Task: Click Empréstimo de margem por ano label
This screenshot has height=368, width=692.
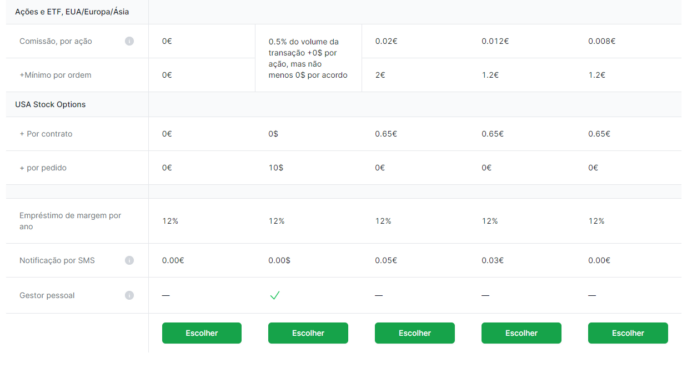Action: tap(70, 221)
